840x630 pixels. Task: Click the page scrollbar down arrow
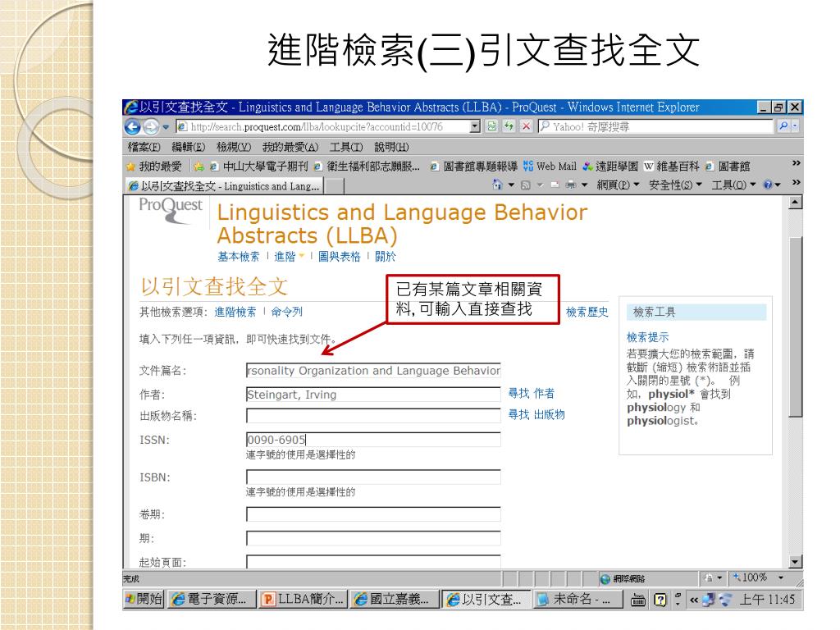point(796,561)
